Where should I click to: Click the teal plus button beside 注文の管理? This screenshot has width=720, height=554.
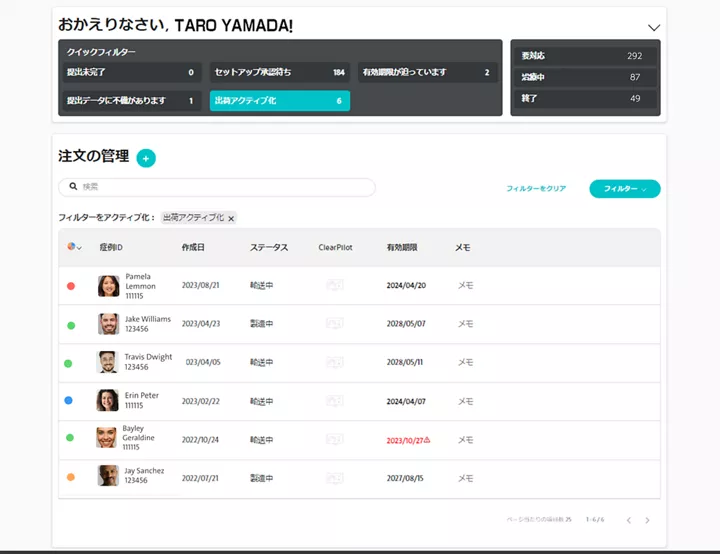tap(146, 158)
